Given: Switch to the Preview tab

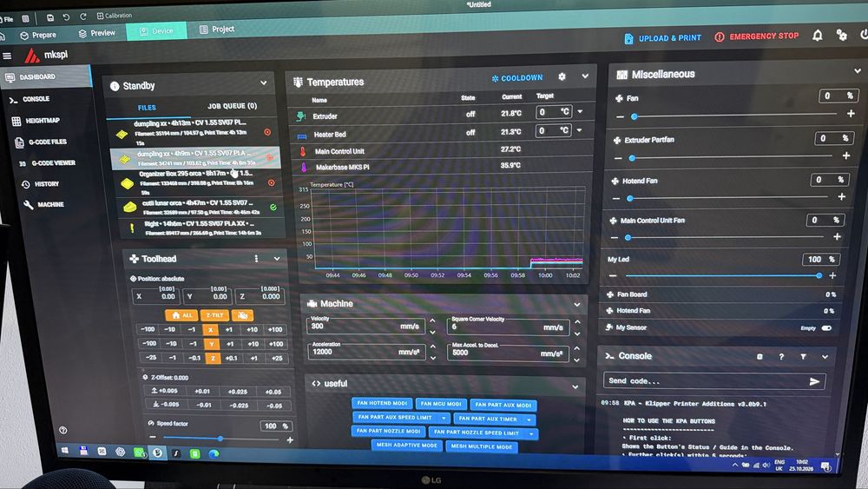Looking at the screenshot, I should click(97, 33).
